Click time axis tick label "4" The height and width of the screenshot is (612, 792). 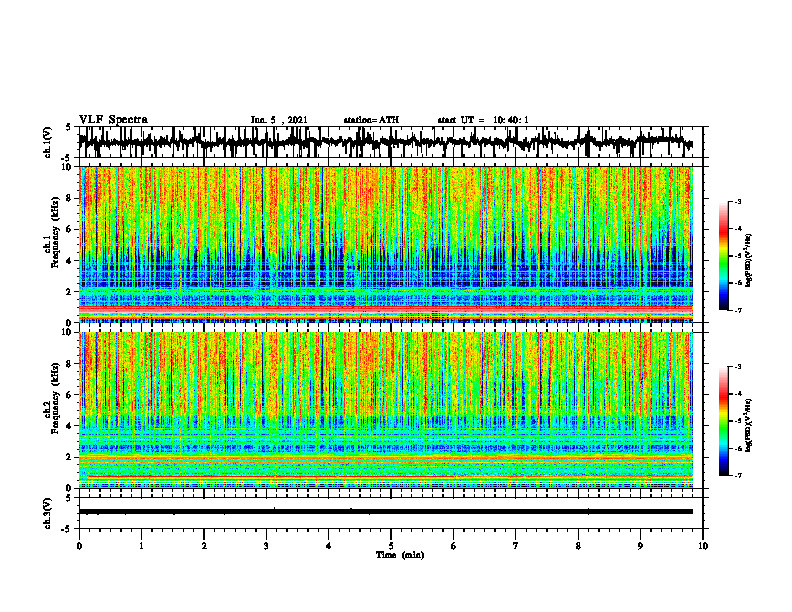click(329, 546)
